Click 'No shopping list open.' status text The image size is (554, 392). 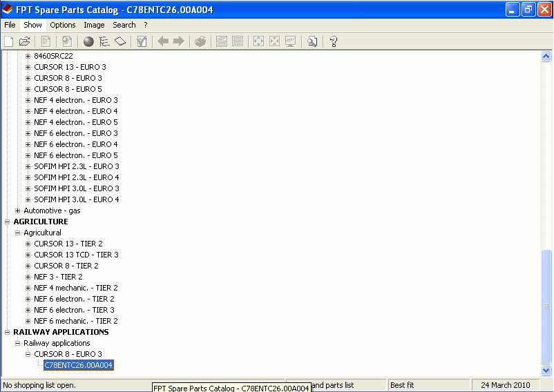click(x=39, y=385)
